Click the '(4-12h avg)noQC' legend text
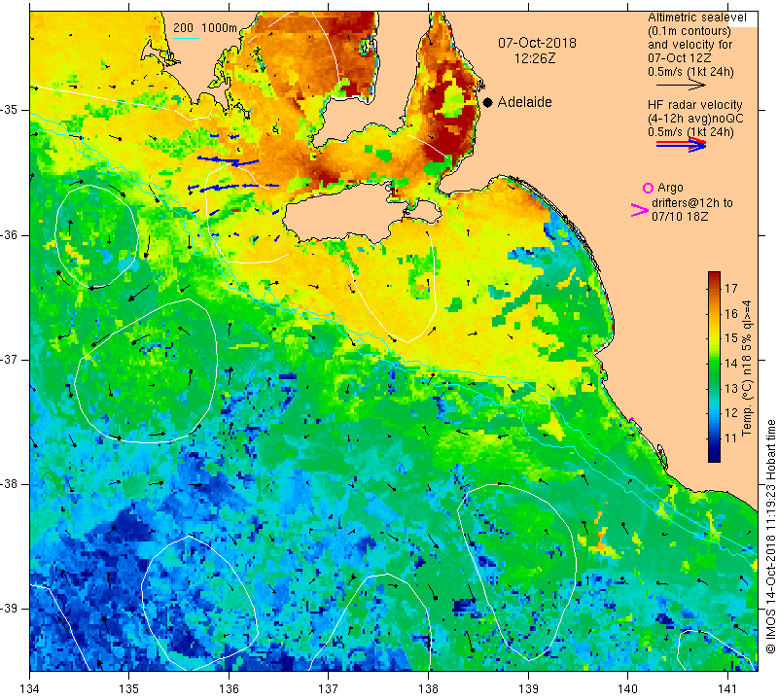The width and height of the screenshot is (778, 700). [x=695, y=119]
